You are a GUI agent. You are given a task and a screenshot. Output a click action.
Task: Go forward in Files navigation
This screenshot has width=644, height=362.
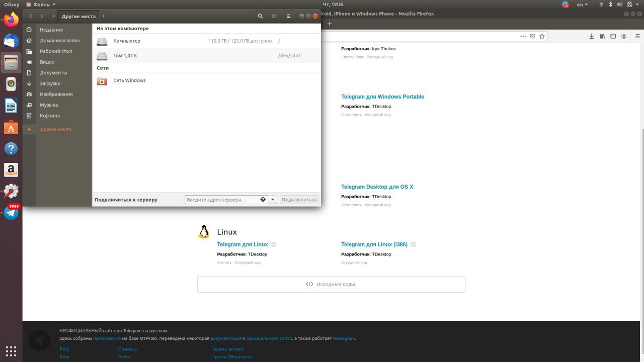coord(42,16)
